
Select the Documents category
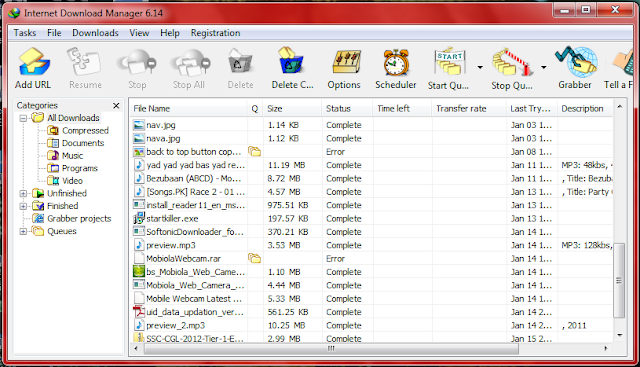click(x=76, y=143)
